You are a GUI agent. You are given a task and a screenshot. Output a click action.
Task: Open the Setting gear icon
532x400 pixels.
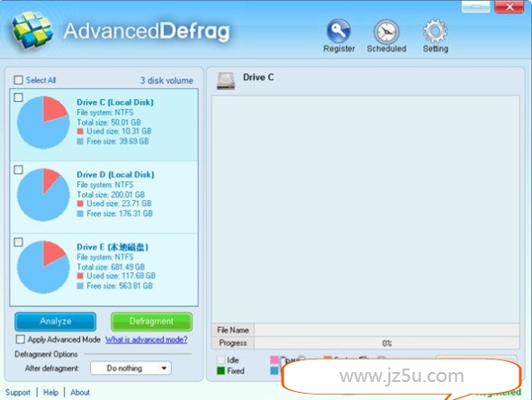tap(435, 32)
